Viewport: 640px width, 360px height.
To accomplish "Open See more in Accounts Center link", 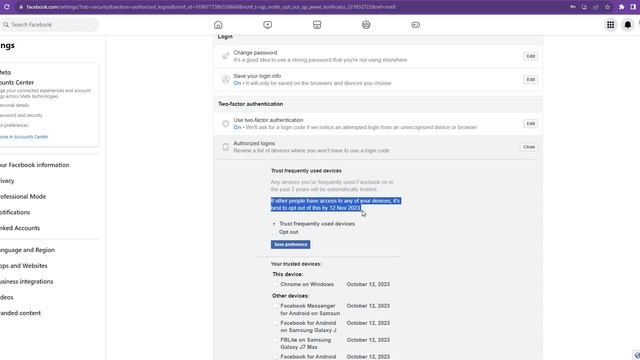I will click(x=24, y=137).
